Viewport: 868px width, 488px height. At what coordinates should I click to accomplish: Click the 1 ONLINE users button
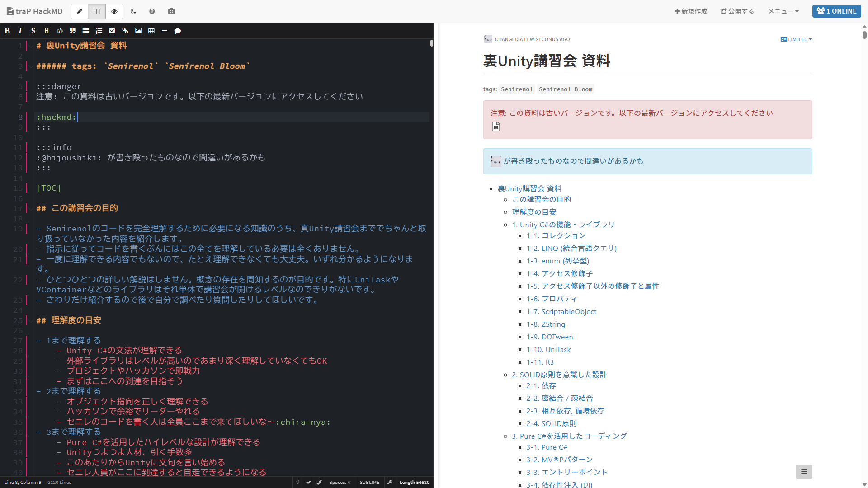(x=837, y=11)
